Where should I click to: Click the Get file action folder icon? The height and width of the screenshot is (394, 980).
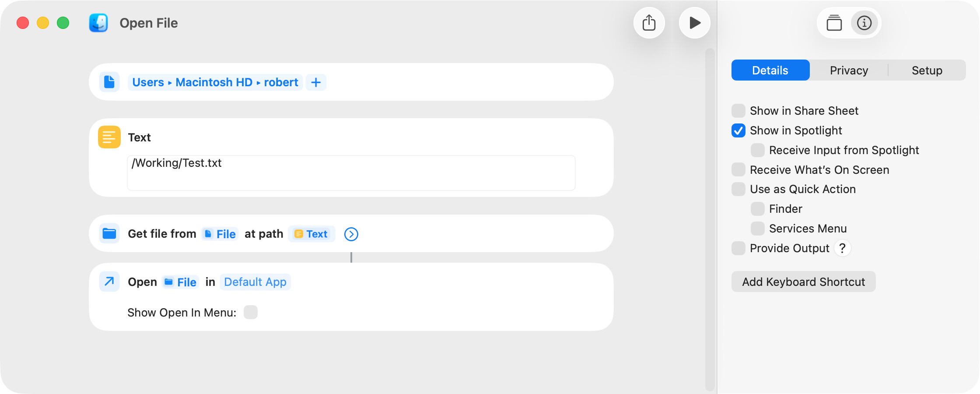click(109, 234)
